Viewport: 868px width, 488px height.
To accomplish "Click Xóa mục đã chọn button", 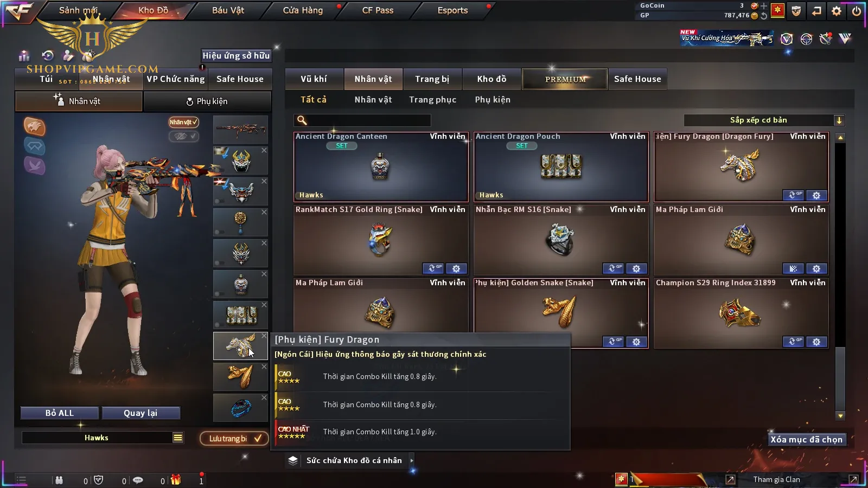I will pos(806,439).
